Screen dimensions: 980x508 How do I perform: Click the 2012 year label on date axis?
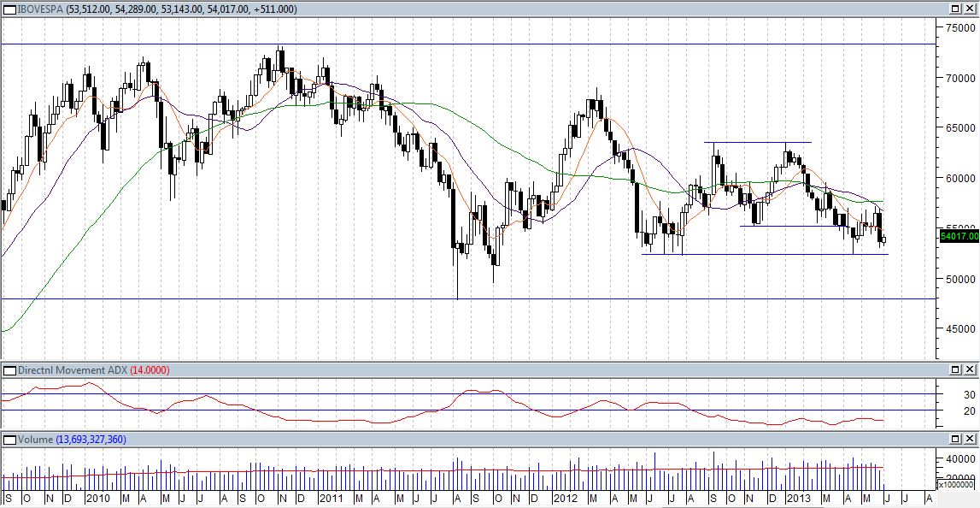click(565, 498)
